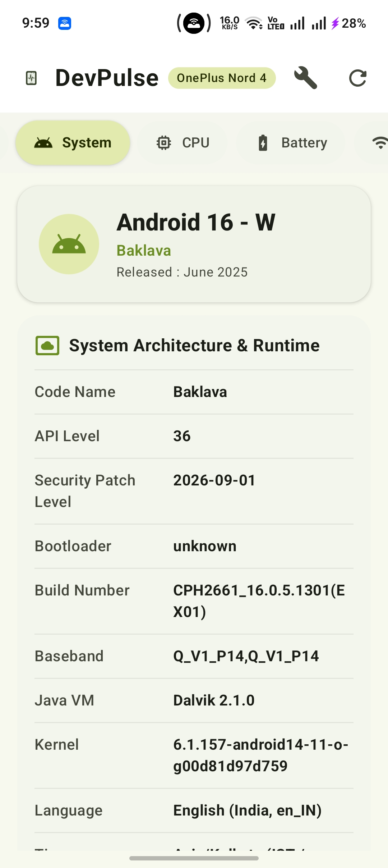Tap the OnePlus Nord 4 device chip
Image resolution: width=388 pixels, height=868 pixels.
click(x=222, y=78)
